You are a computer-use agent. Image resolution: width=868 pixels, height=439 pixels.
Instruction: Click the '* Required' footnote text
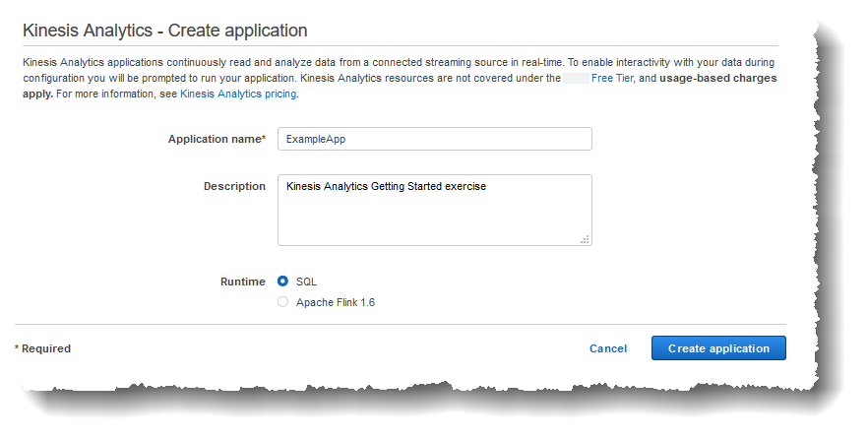(x=42, y=348)
